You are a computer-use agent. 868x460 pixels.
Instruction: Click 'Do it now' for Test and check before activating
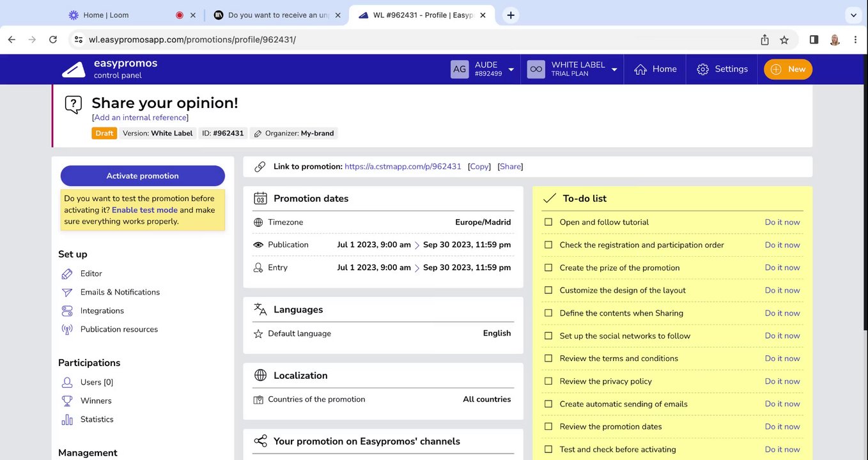782,450
